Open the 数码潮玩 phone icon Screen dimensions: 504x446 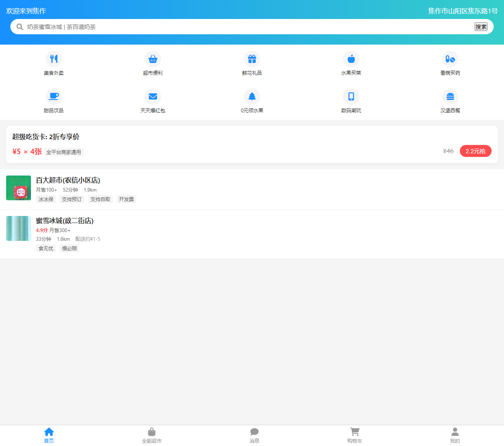(351, 97)
